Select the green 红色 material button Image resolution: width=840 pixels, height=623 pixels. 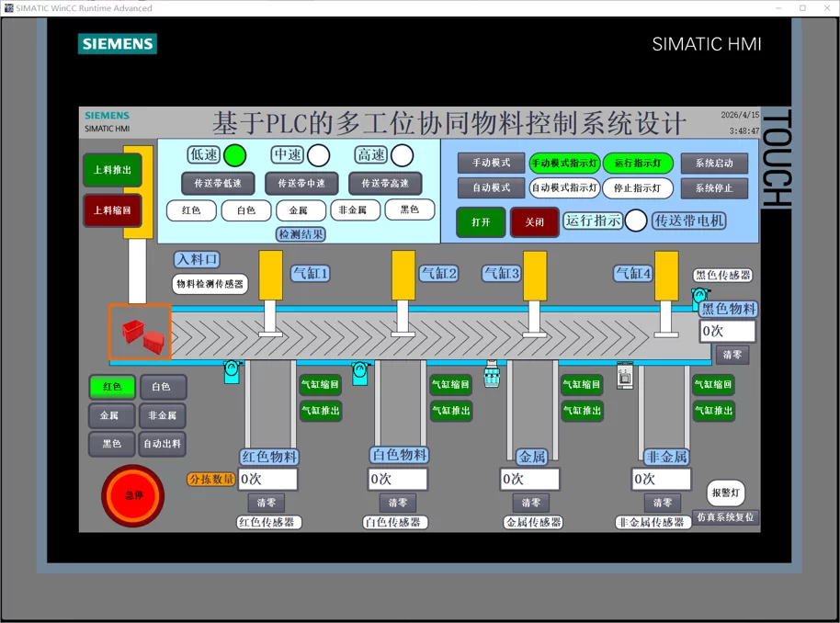tap(112, 387)
